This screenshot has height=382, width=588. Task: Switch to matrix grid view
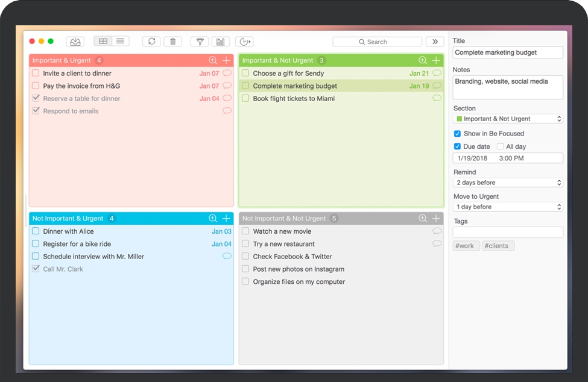coord(103,42)
